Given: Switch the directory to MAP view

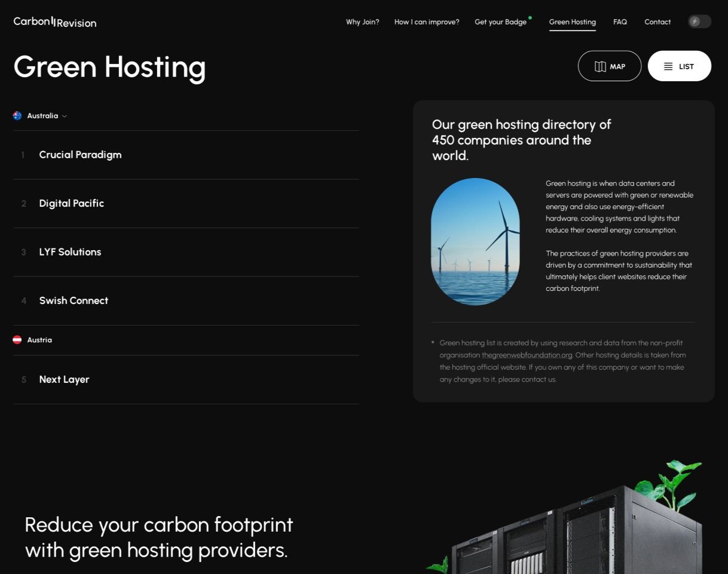Looking at the screenshot, I should click(610, 66).
